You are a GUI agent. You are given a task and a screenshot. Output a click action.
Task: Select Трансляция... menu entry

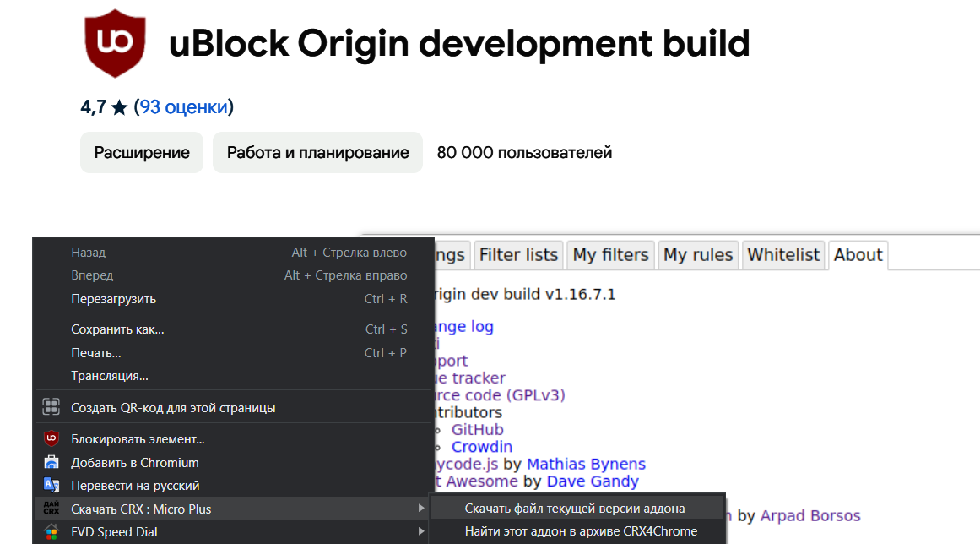click(234, 376)
